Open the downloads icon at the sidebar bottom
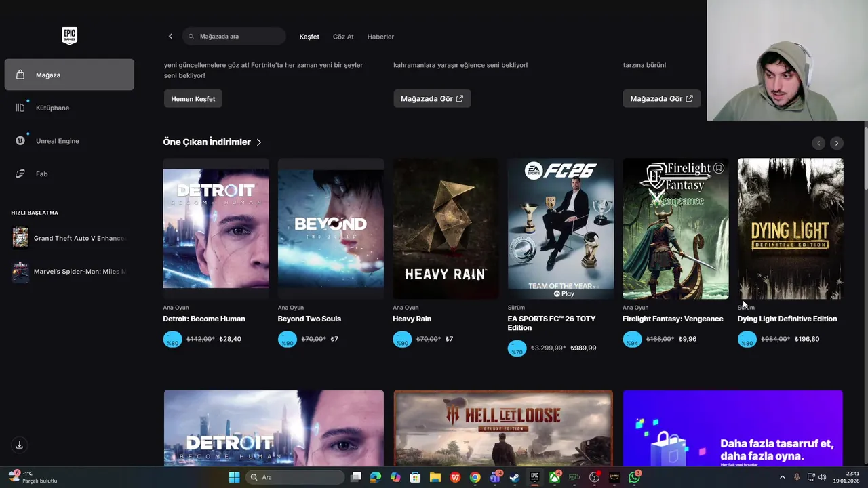The width and height of the screenshot is (868, 488). pos(20,445)
